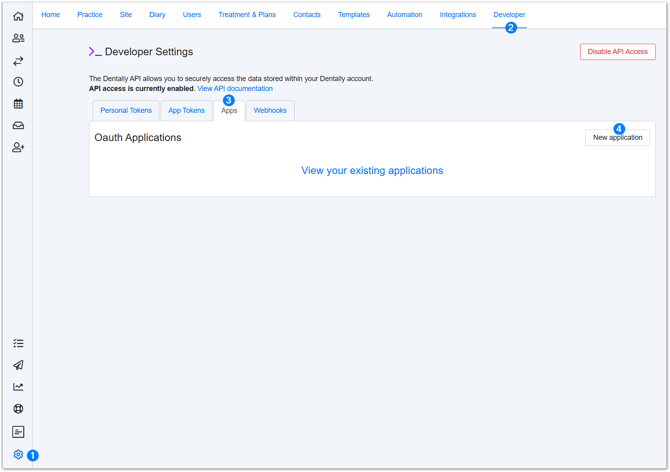Open the patients icon in the sidebar
Viewport: 670px width, 472px height.
click(x=18, y=38)
